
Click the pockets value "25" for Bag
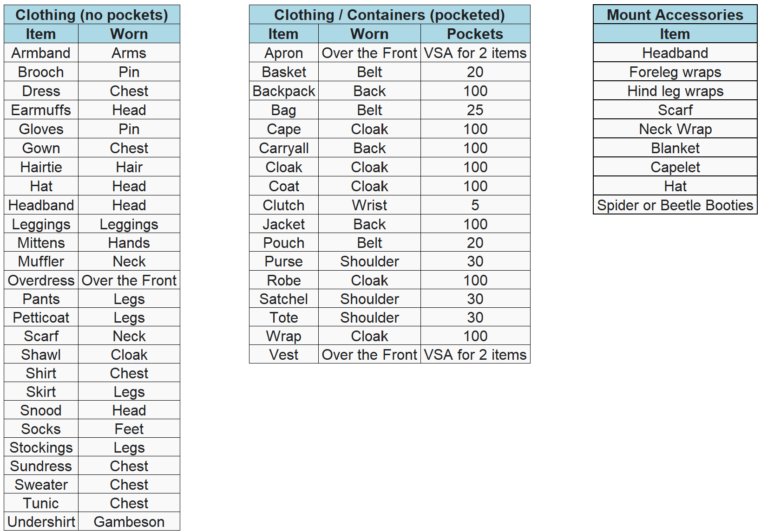tap(475, 110)
